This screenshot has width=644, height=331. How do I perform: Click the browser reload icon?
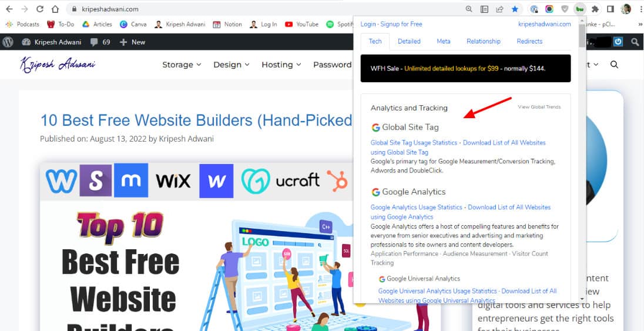coord(40,9)
